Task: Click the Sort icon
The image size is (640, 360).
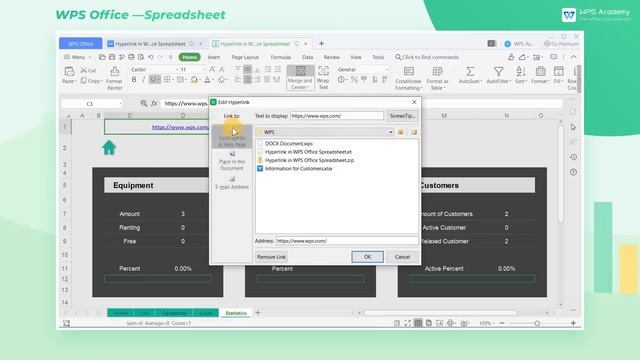Action: [520, 71]
